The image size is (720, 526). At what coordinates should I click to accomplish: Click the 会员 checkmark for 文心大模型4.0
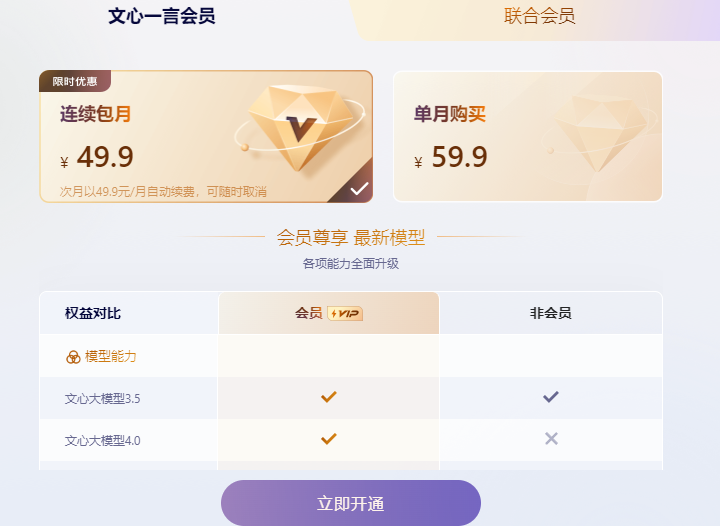(328, 438)
